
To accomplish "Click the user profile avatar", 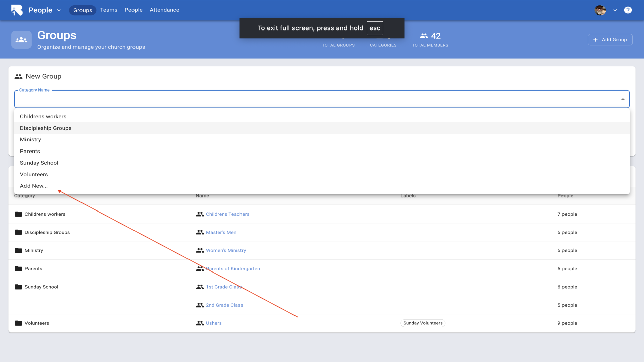I will point(600,10).
